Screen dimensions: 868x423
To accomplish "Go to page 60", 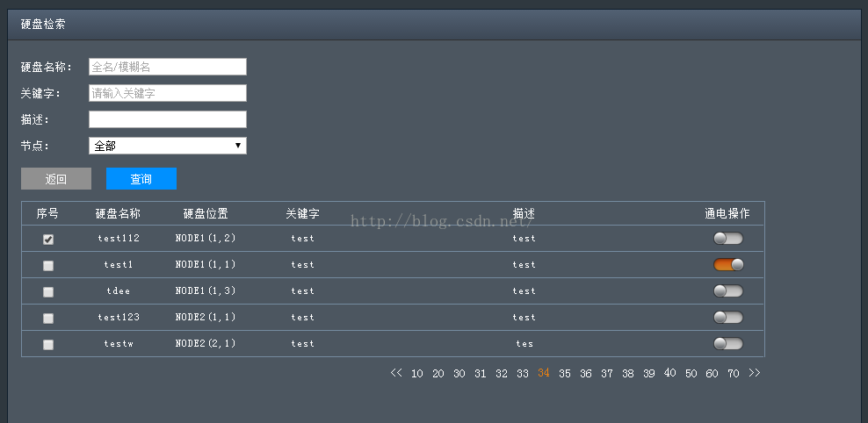I will pyautogui.click(x=712, y=374).
